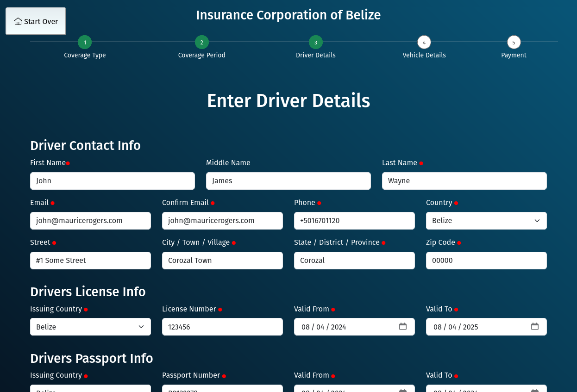Click the Driver Contact Info heading

coord(85,145)
